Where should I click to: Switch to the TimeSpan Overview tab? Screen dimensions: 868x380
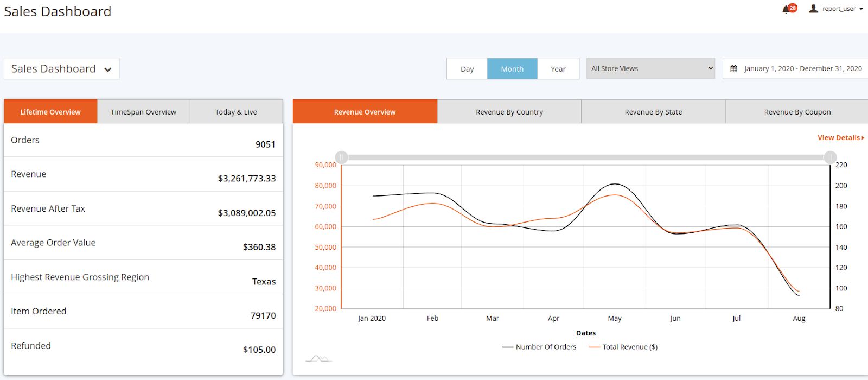coord(143,112)
